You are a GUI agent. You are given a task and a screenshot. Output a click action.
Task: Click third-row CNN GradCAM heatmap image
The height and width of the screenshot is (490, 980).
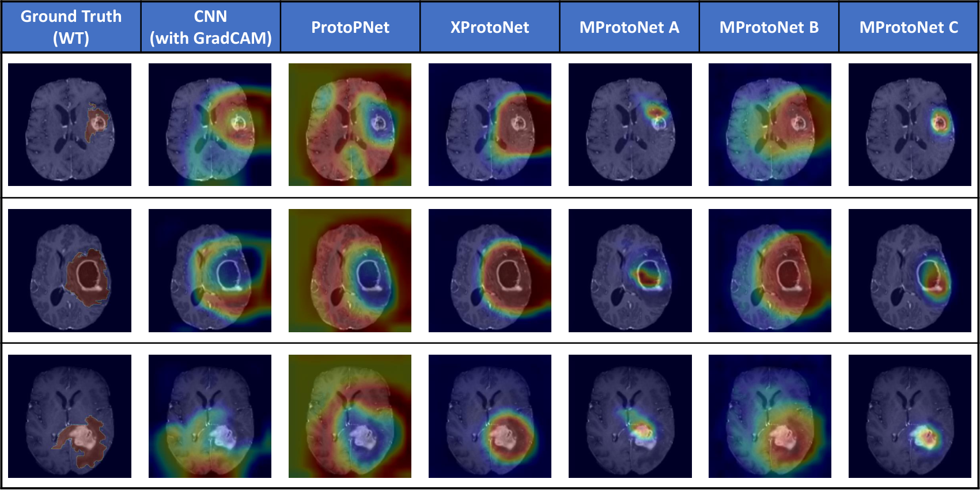tap(210, 416)
